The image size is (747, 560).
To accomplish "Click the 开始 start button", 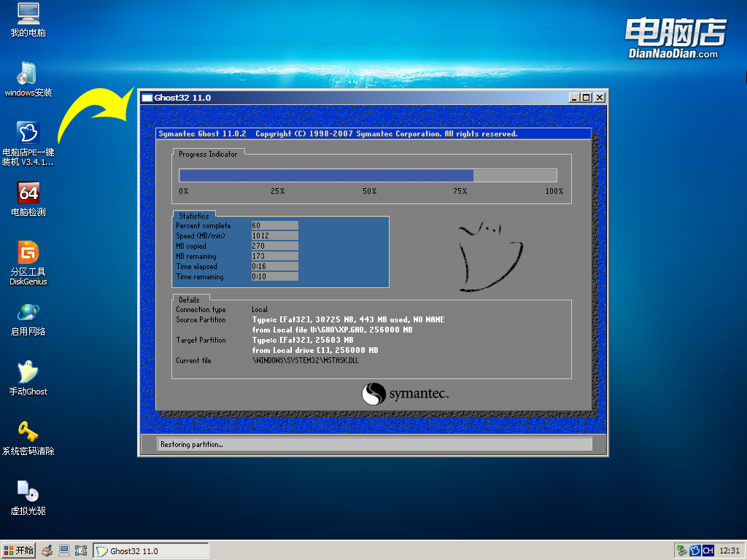I will click(x=18, y=551).
